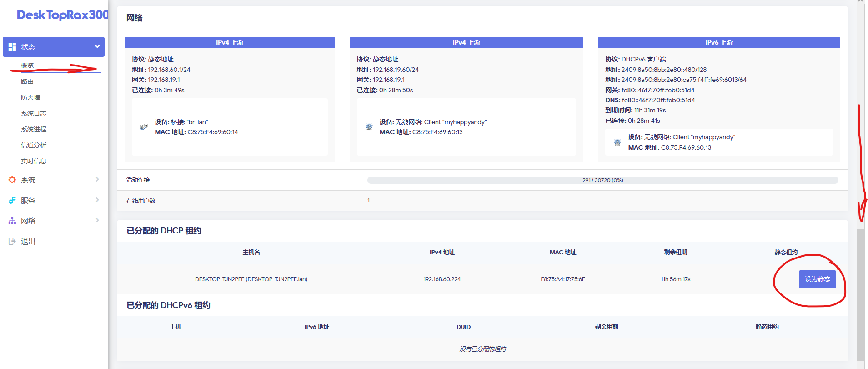Open the 防火墙 status page
The image size is (868, 369).
click(30, 97)
